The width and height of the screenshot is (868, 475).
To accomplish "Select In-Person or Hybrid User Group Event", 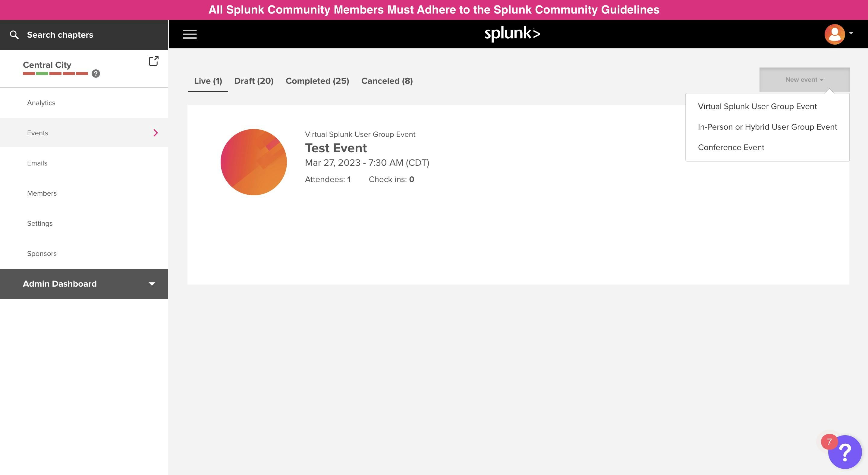I will [767, 127].
